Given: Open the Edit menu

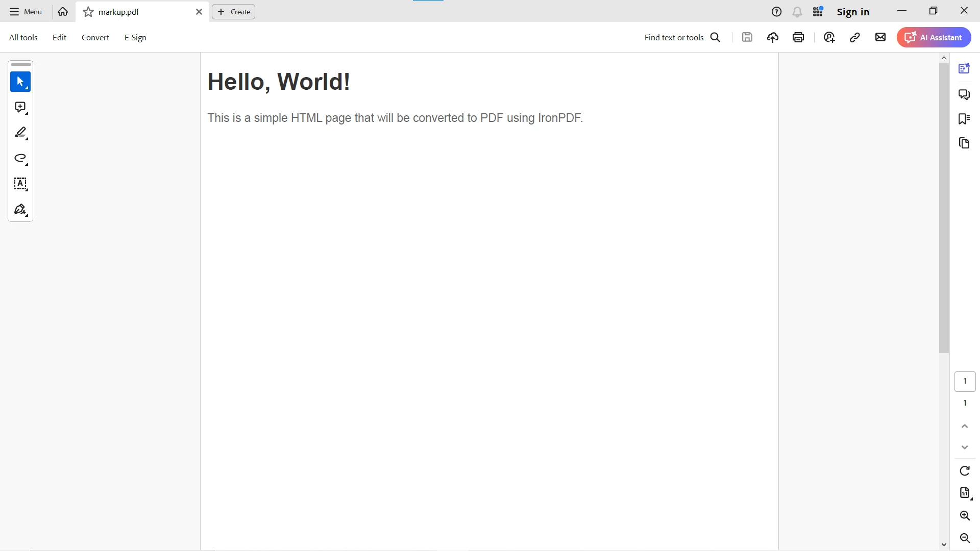Looking at the screenshot, I should 59,37.
